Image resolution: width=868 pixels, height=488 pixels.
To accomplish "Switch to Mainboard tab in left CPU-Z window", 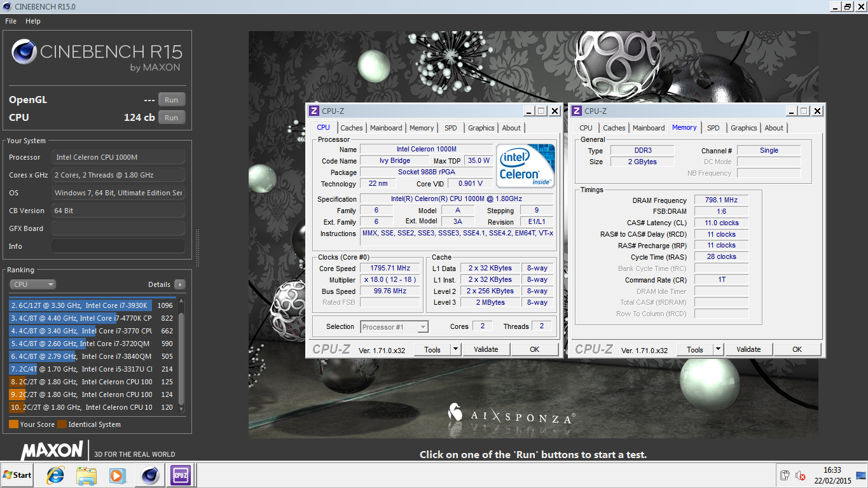I will 386,128.
